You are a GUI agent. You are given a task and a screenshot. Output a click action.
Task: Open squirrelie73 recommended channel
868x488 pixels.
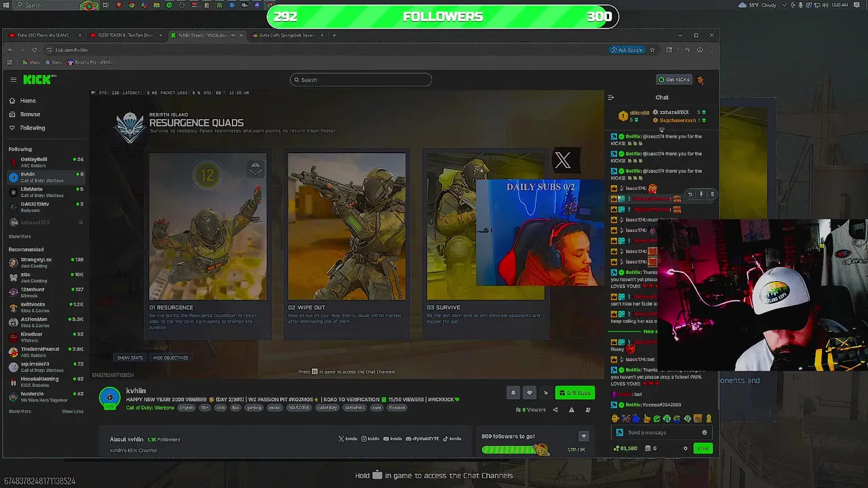(45, 367)
